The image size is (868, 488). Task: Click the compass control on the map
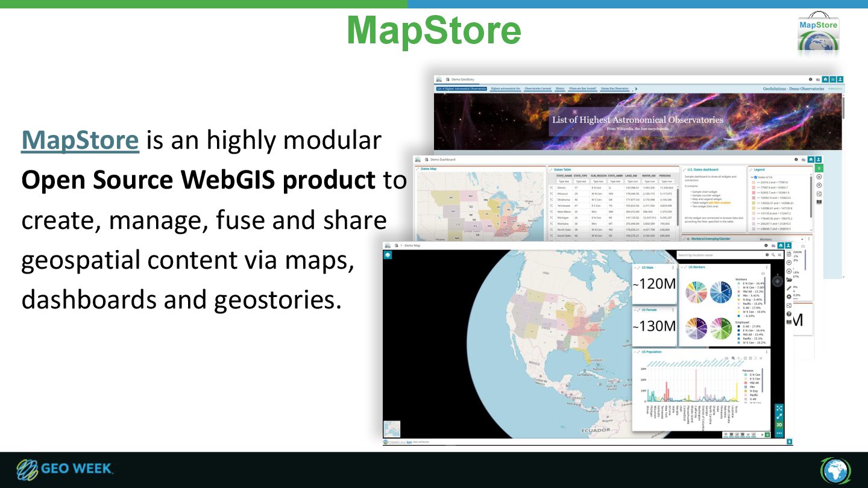pos(778,281)
